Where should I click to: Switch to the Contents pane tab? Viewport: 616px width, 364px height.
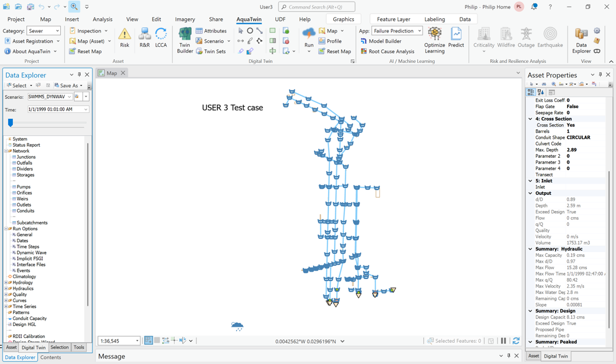pos(50,357)
